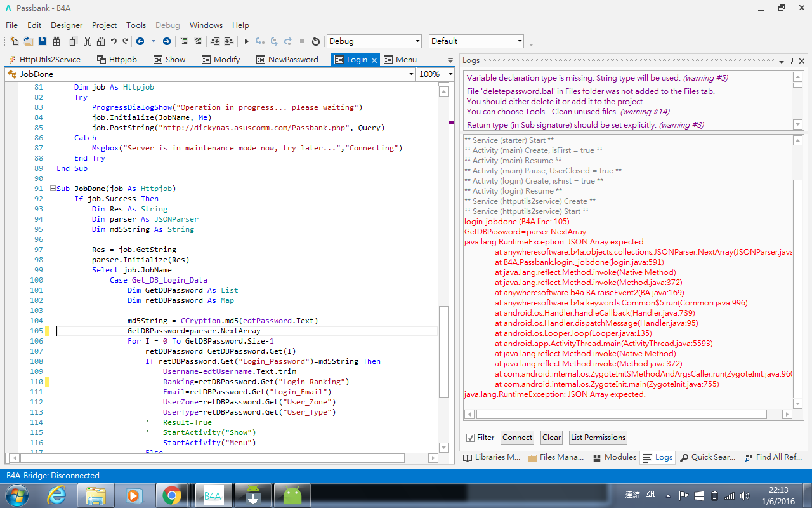
Task: Collapse the JobDone sub code block
Action: 53,189
